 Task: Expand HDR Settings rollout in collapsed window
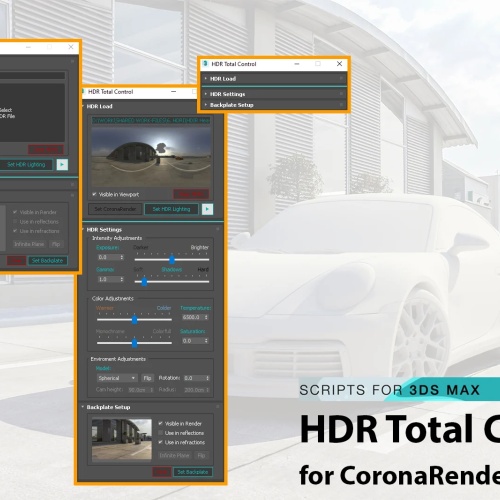pyautogui.click(x=206, y=94)
